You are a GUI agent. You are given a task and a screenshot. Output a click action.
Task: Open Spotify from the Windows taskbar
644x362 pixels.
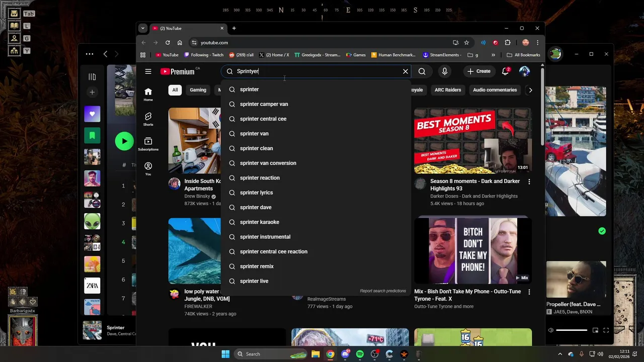(x=360, y=354)
